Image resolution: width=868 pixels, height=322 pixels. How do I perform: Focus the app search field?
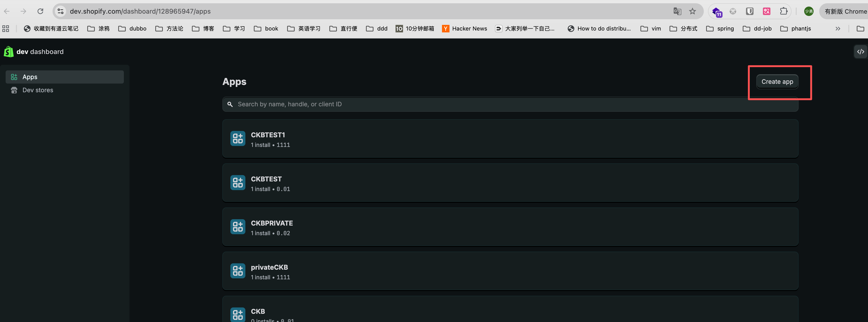coord(506,104)
